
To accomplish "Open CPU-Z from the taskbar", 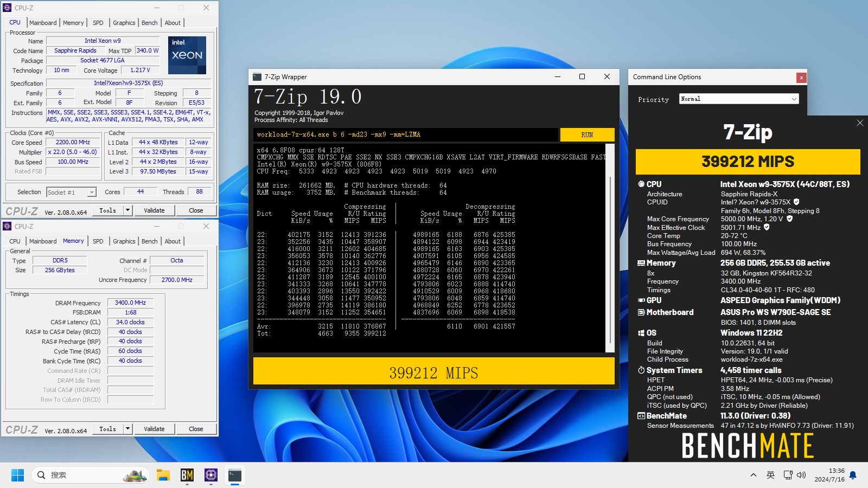I will 211,475.
